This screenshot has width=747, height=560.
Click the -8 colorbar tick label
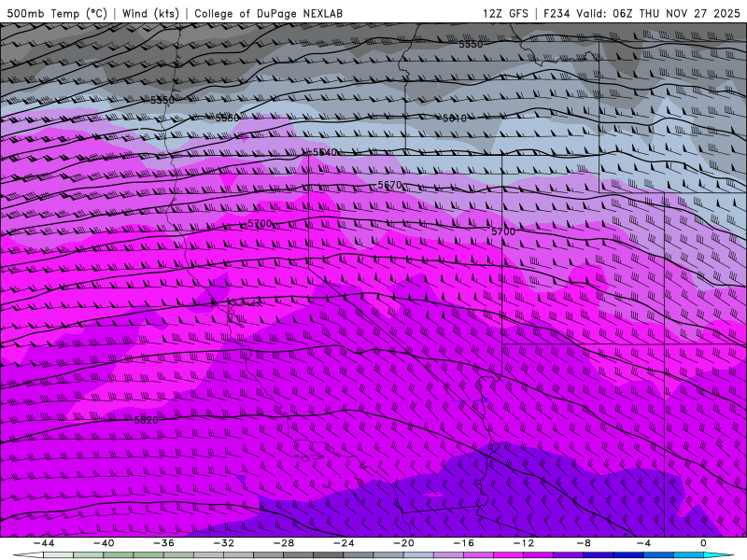pyautogui.click(x=584, y=543)
